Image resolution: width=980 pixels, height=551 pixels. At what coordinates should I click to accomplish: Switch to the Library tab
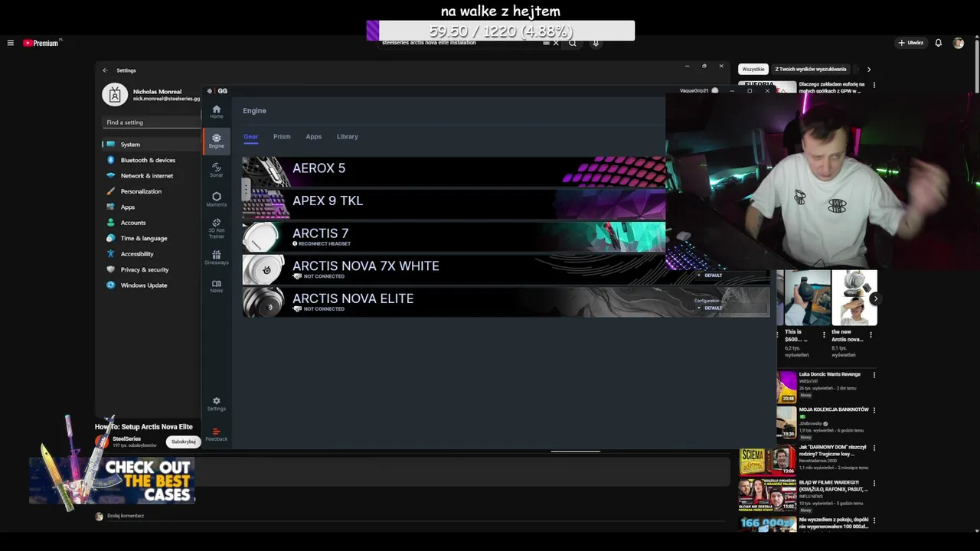point(348,137)
